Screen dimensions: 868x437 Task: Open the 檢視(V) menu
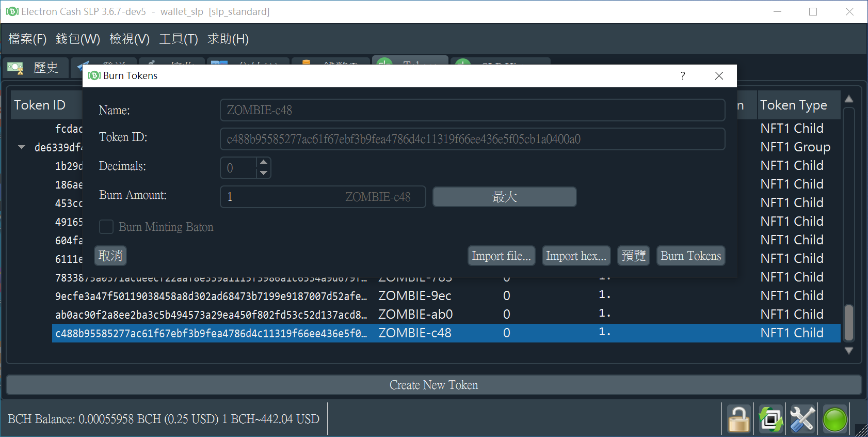pyautogui.click(x=130, y=39)
